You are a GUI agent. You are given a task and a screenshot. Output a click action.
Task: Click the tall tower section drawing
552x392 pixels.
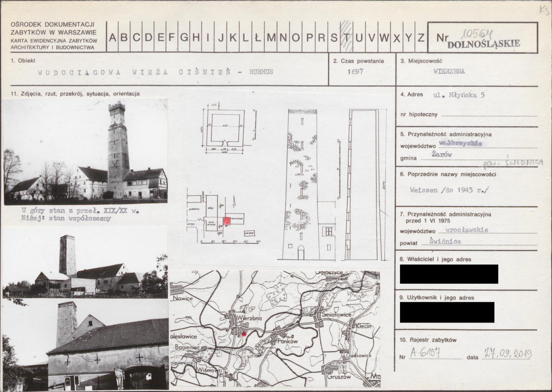365,184
